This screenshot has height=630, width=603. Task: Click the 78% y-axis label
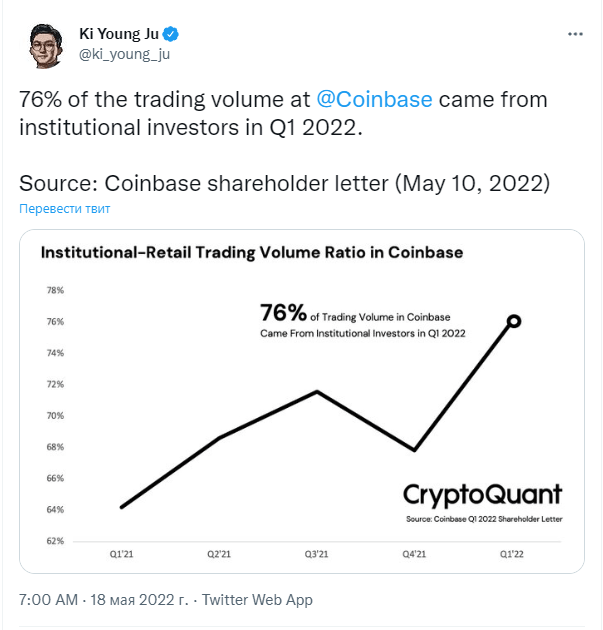tap(55, 290)
